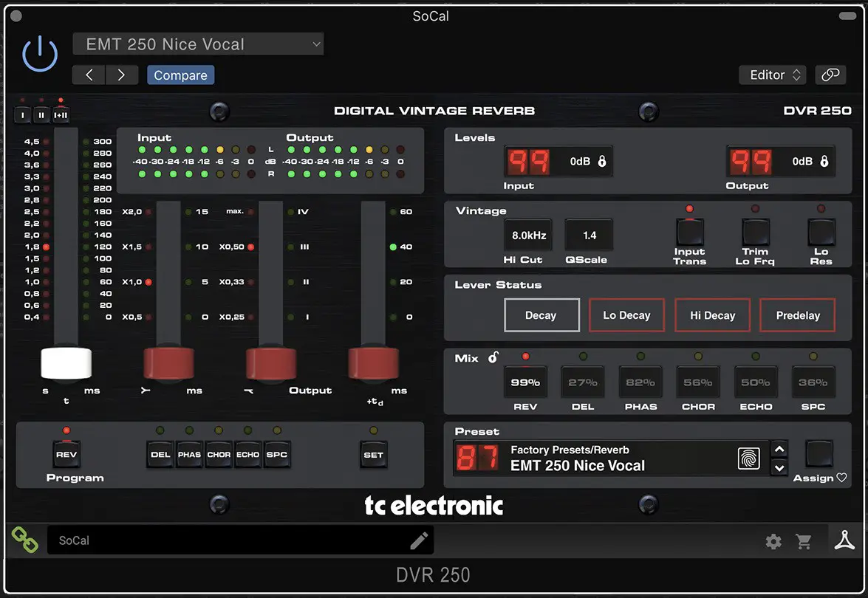Open the shopping cart icon
868x598 pixels.
click(804, 542)
